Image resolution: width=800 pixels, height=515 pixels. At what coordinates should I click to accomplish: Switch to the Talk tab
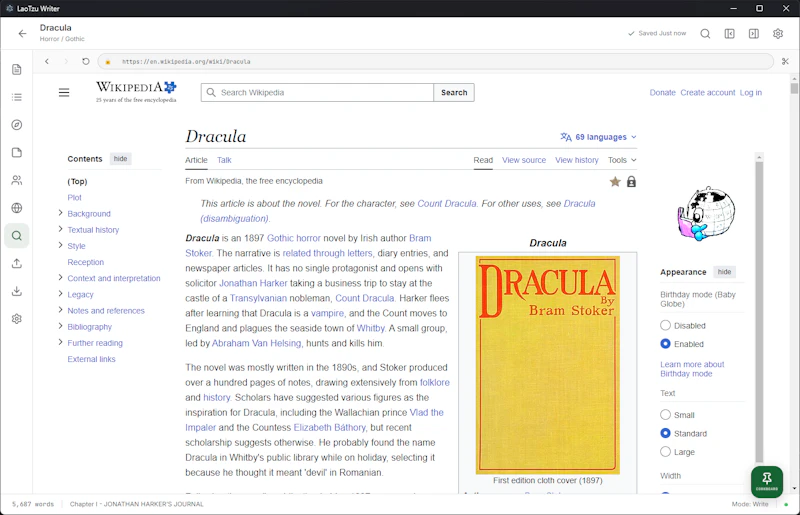(224, 160)
